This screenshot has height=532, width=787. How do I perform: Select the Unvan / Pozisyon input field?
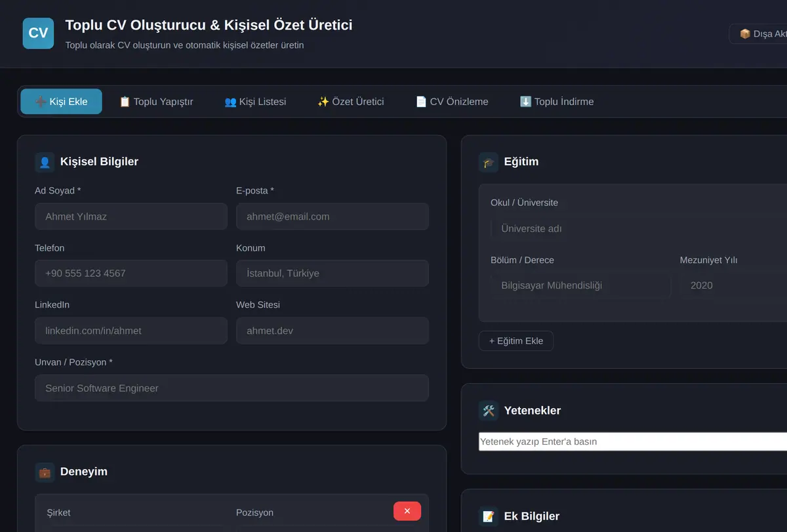tap(232, 388)
